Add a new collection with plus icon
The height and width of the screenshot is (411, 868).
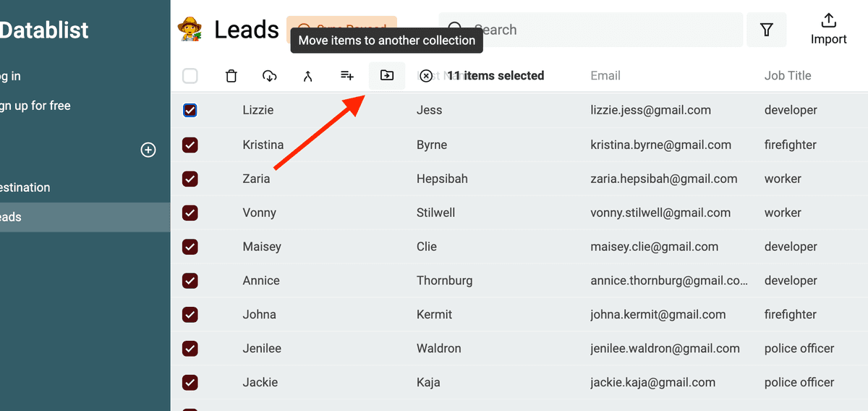point(148,150)
